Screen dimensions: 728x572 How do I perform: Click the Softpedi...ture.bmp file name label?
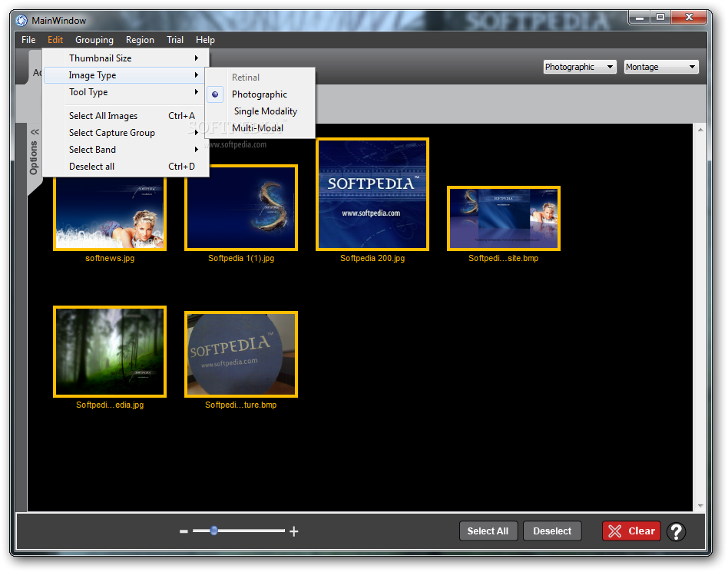coord(241,405)
